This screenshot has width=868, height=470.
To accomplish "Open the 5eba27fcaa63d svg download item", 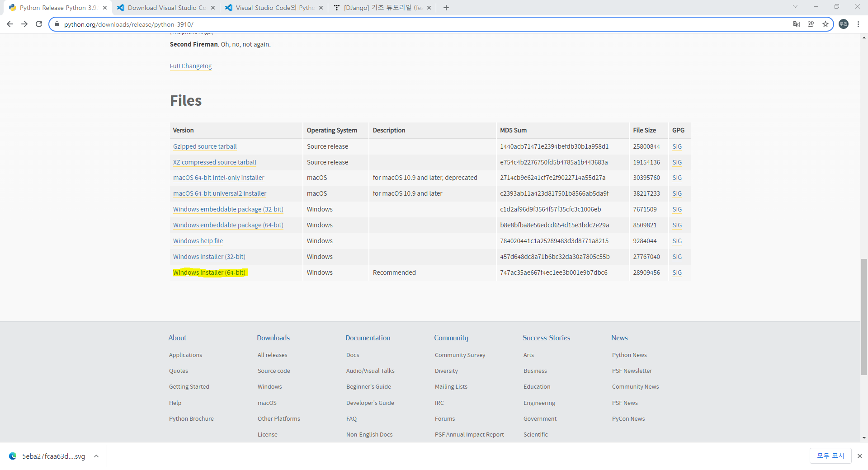I will (53, 456).
